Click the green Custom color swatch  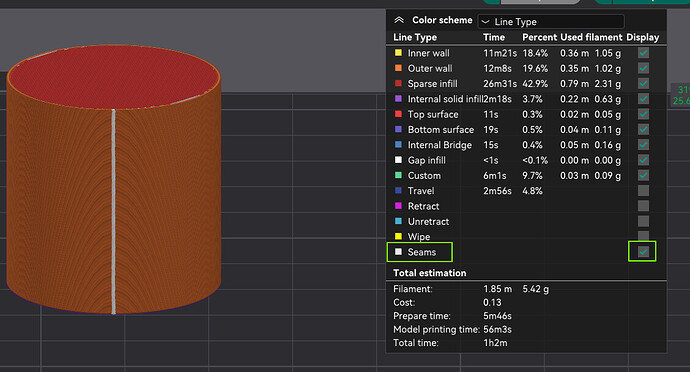click(x=398, y=175)
